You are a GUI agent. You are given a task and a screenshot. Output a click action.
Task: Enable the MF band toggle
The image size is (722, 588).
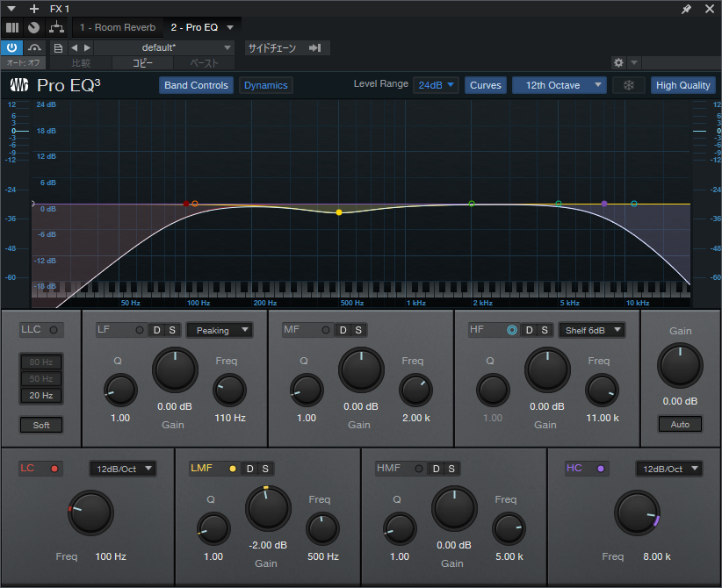tap(326, 330)
